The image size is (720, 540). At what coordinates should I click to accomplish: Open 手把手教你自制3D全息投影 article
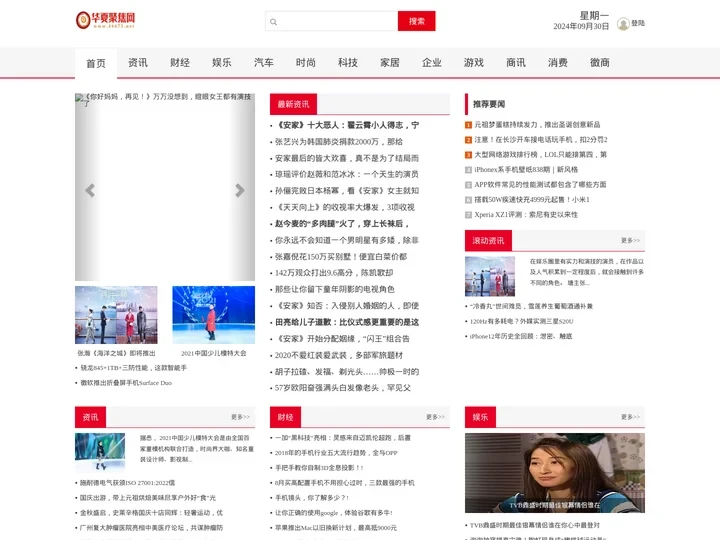click(x=319, y=468)
